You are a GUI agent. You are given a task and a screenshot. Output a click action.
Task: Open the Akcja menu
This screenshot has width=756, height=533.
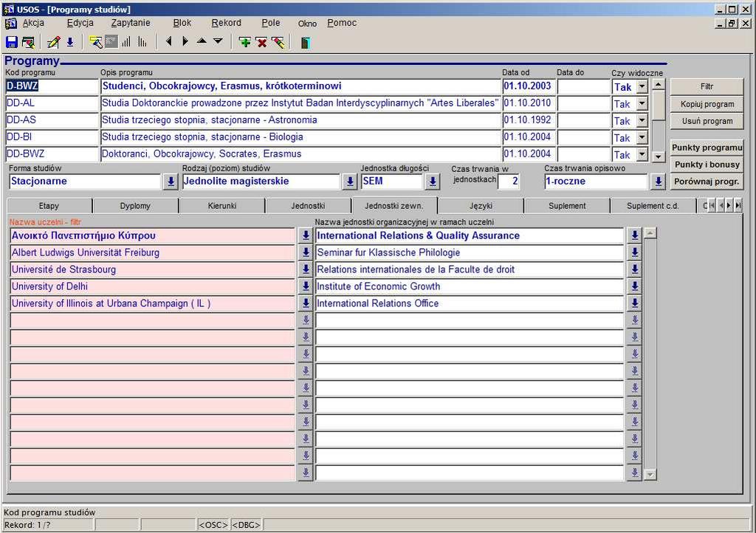[x=33, y=23]
